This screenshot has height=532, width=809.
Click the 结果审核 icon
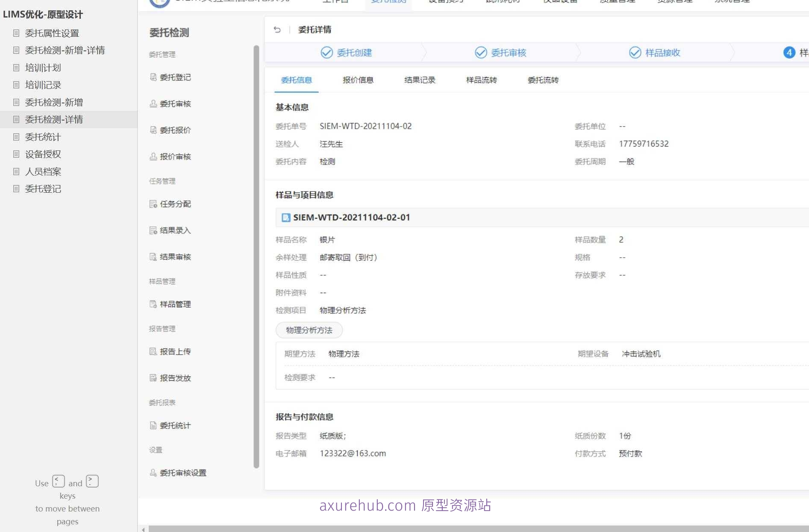pyautogui.click(x=153, y=256)
